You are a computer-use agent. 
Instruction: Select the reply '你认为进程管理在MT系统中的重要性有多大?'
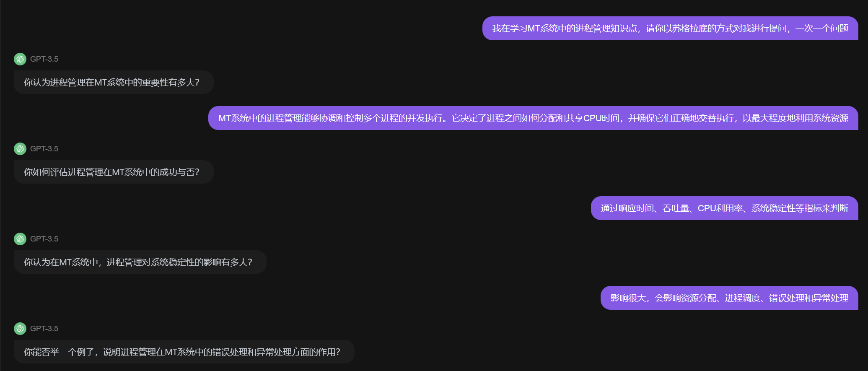click(114, 82)
